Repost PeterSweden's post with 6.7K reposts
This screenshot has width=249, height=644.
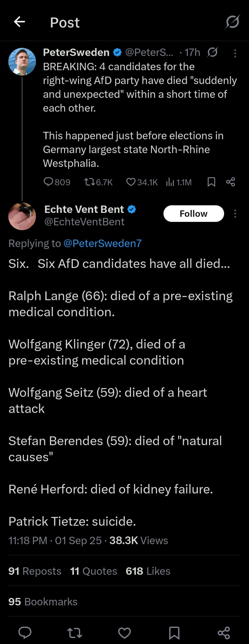point(89,182)
